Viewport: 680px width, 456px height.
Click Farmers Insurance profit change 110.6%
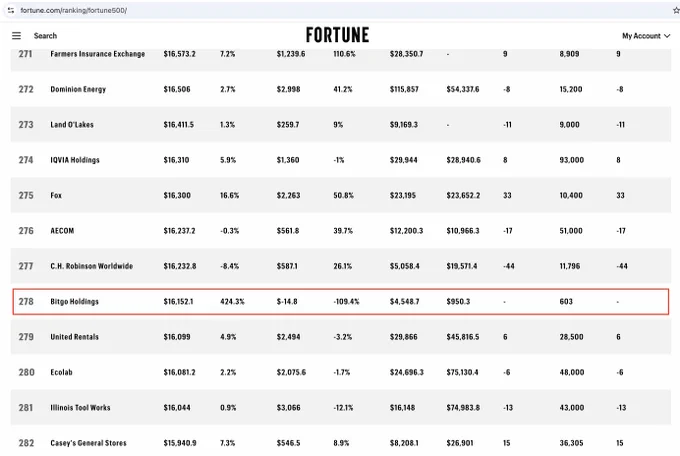point(344,54)
